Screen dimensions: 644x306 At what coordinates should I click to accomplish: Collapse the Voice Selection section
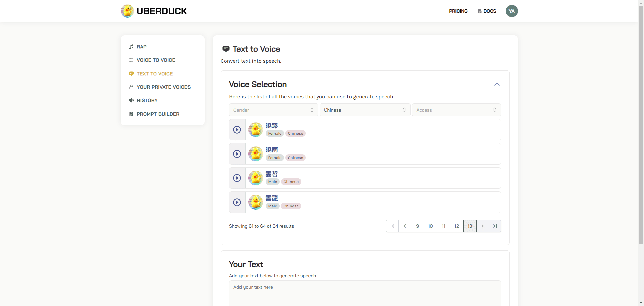[x=497, y=84]
